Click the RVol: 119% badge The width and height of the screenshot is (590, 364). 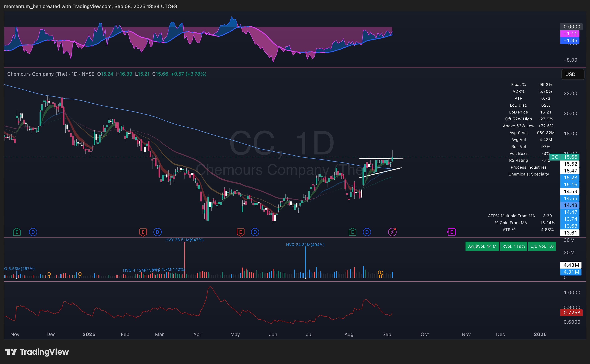click(x=514, y=246)
